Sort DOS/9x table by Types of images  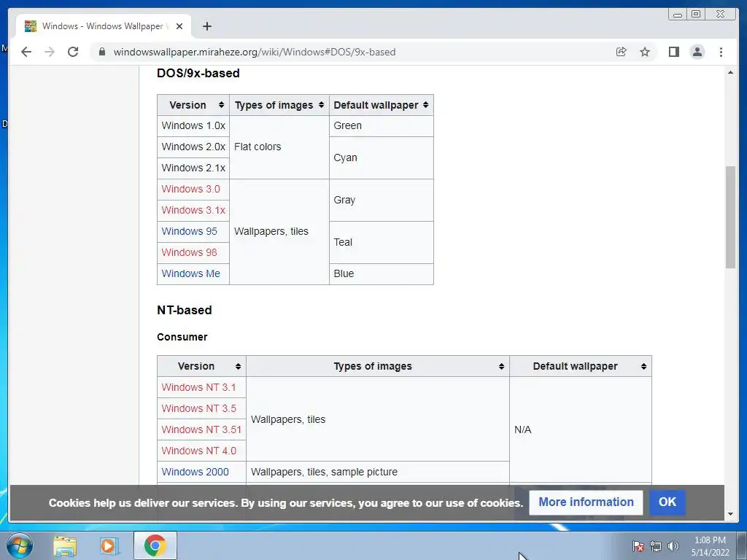coord(279,105)
